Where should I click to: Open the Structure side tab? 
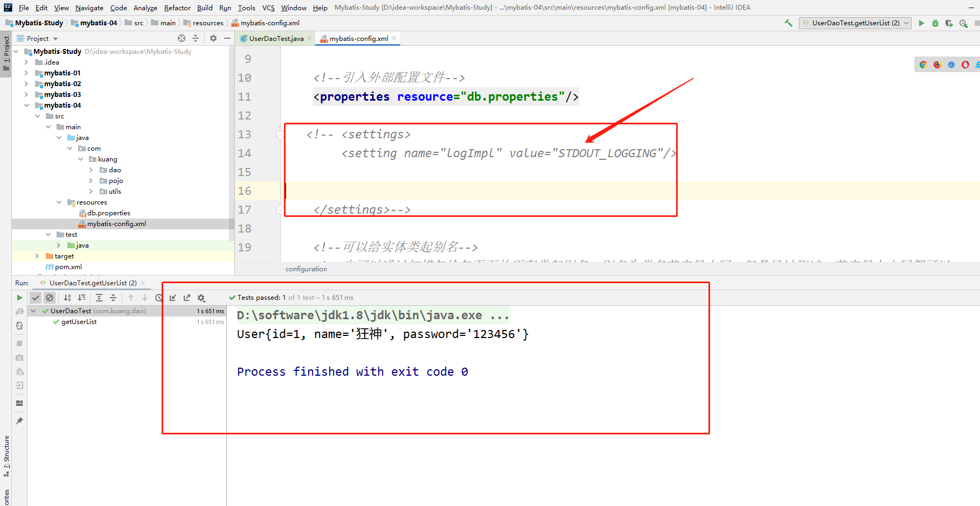click(6, 456)
